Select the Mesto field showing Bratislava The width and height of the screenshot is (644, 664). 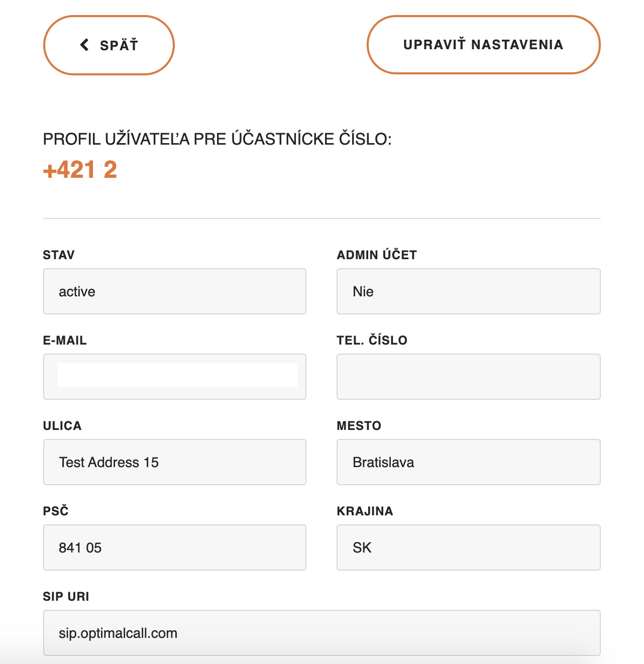(x=468, y=462)
